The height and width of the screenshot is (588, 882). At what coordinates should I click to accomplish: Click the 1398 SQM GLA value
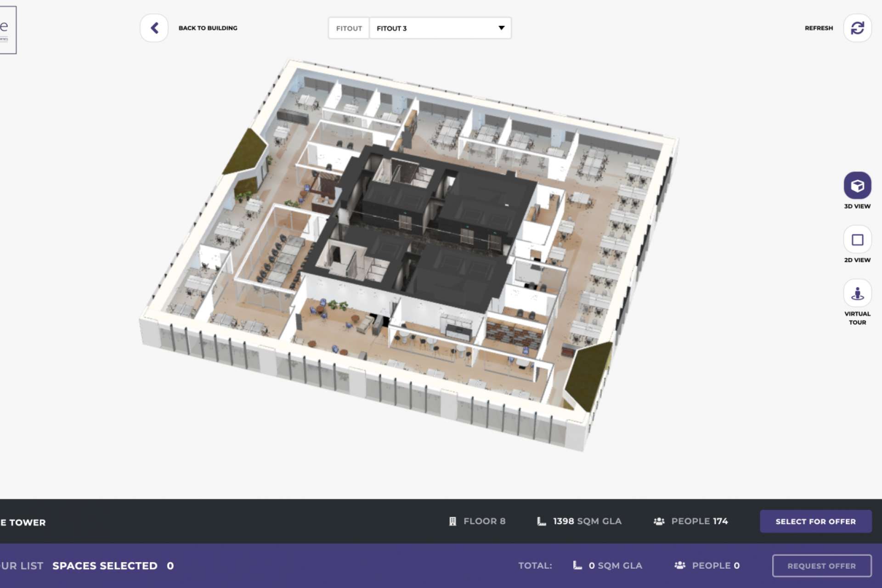(587, 521)
